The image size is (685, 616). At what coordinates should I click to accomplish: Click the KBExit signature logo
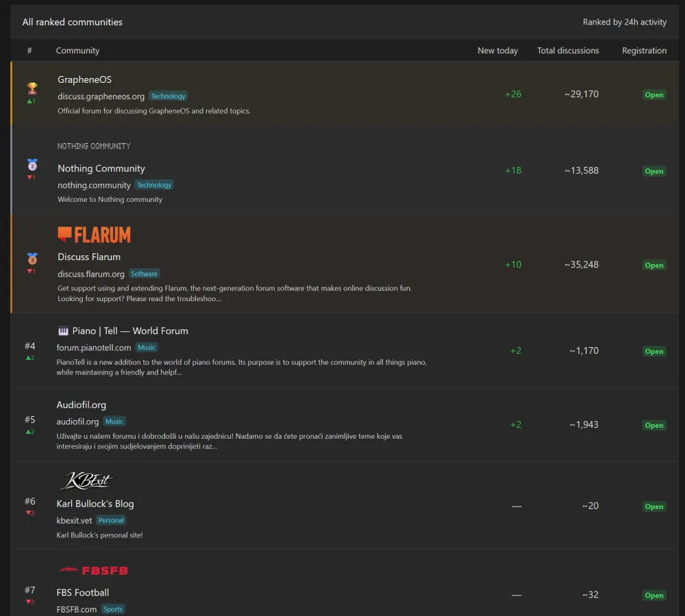coord(86,481)
